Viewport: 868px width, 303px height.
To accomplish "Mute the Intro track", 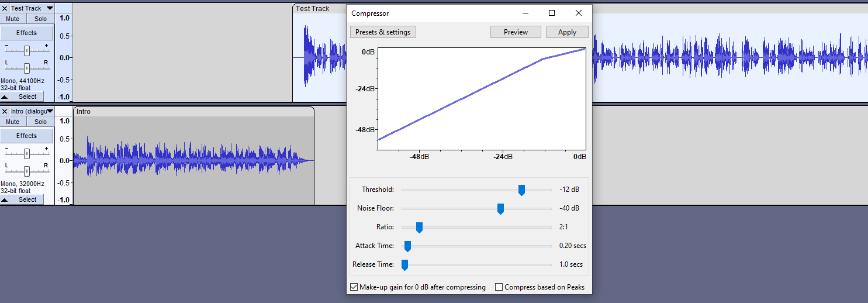I will tap(13, 122).
